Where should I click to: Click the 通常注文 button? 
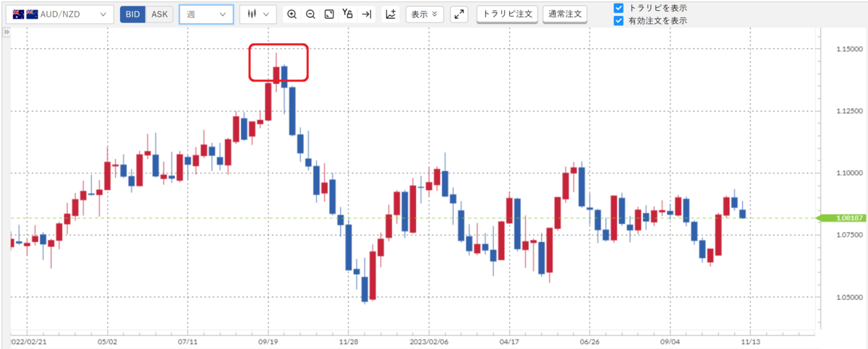[x=564, y=14]
